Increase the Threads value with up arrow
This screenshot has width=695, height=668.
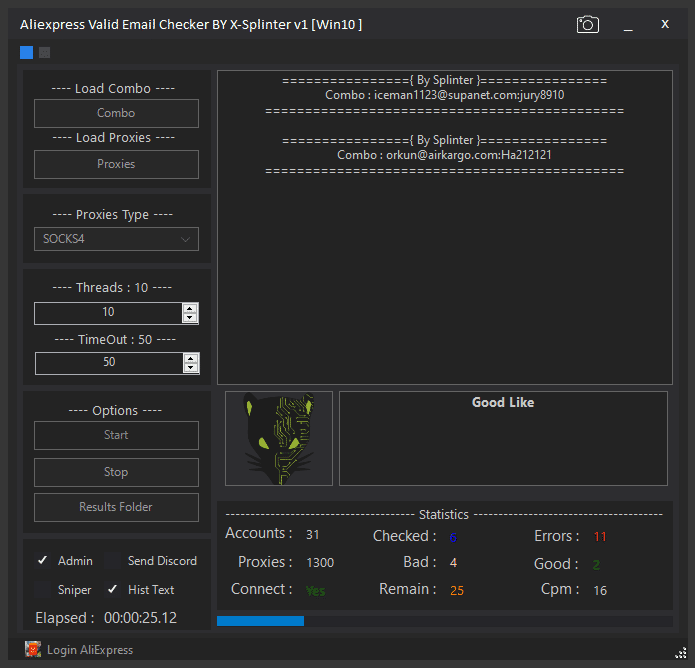(190, 308)
